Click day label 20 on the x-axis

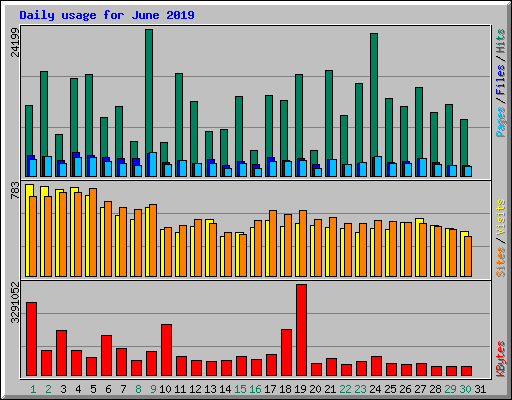pos(315,389)
